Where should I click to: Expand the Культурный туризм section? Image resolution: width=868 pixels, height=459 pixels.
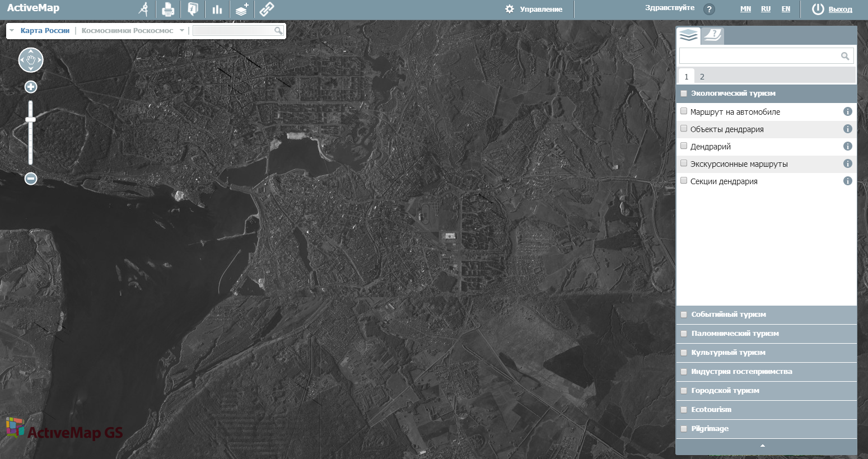point(728,353)
